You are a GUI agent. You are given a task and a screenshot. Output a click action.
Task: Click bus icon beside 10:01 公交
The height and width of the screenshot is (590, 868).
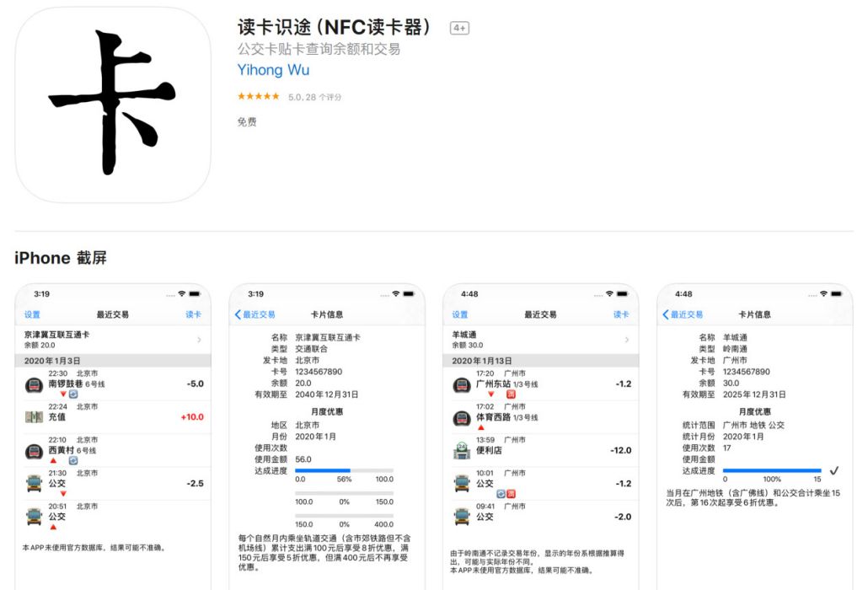pyautogui.click(x=463, y=484)
